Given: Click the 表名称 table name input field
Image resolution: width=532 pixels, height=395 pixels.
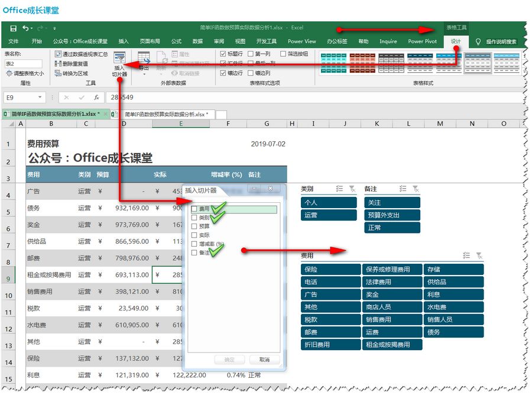Looking at the screenshot, I should pyautogui.click(x=24, y=63).
